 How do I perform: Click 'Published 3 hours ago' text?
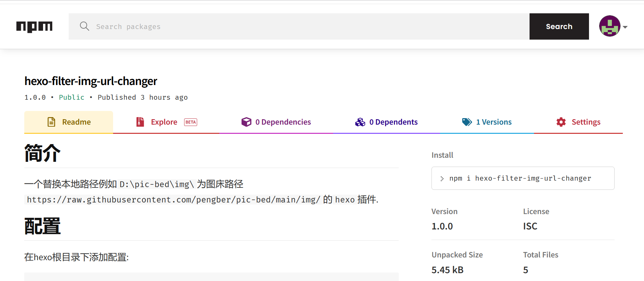(142, 97)
